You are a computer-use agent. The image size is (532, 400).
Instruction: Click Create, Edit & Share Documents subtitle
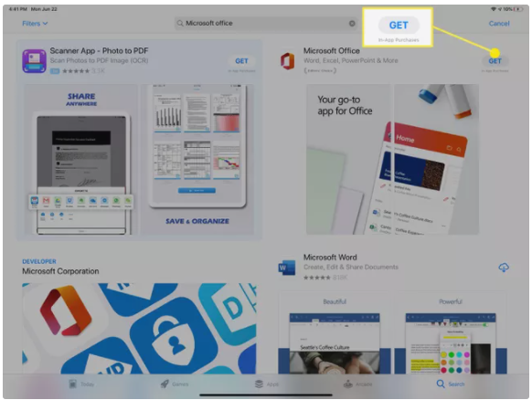pyautogui.click(x=350, y=267)
